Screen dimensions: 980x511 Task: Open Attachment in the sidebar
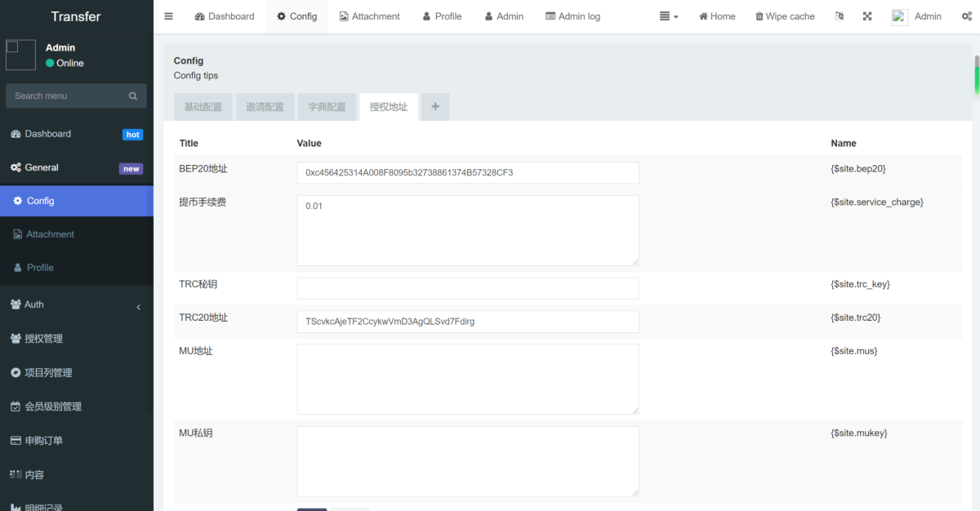[77, 234]
